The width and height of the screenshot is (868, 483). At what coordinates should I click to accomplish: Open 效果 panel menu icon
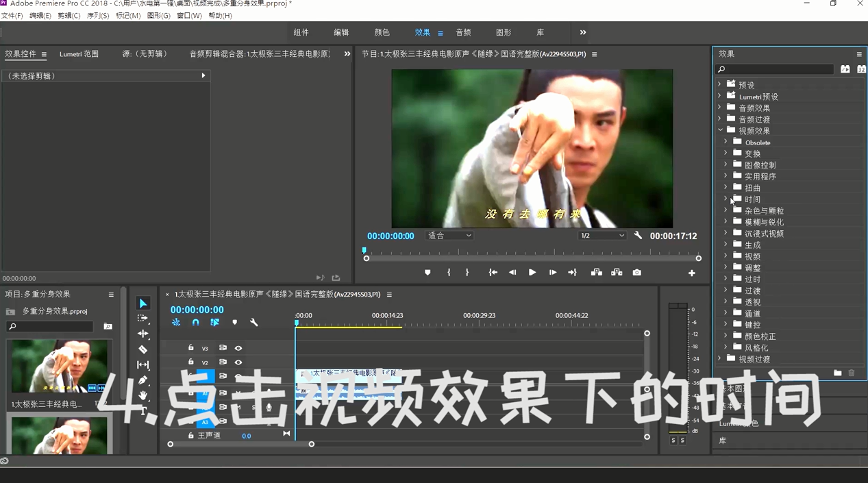(x=859, y=54)
